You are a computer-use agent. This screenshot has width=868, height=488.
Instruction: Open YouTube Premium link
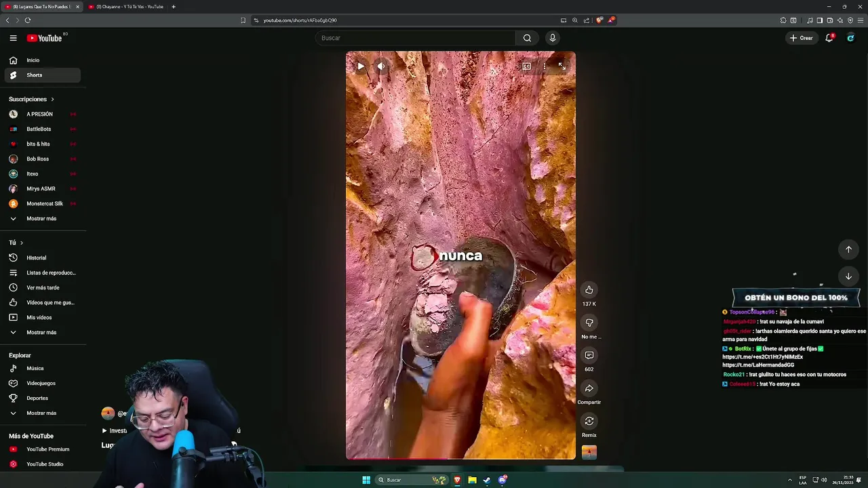[x=42, y=449]
